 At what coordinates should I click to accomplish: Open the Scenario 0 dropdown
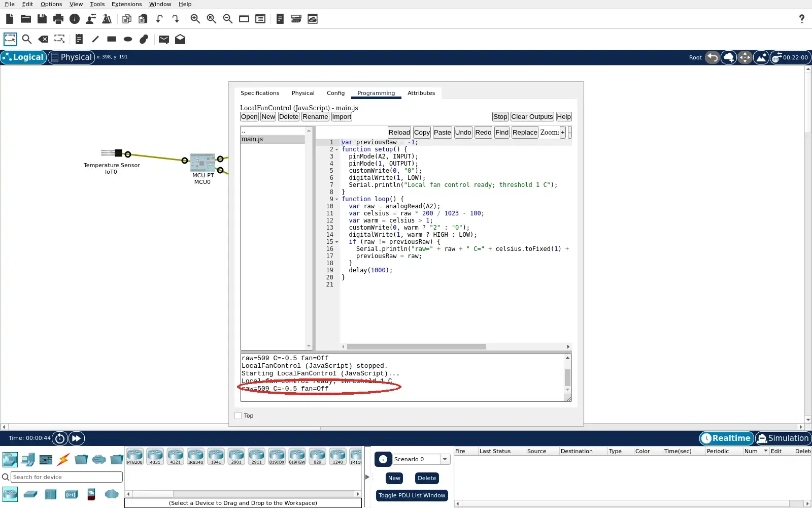[x=445, y=459]
